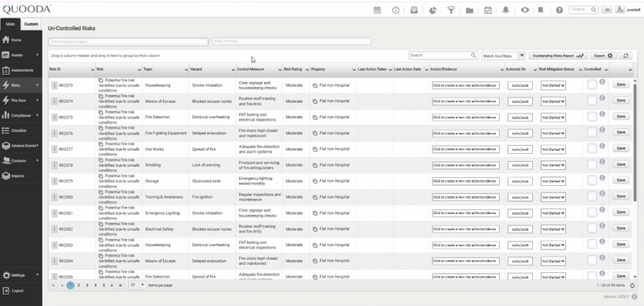Save the RK2573 row

point(621,85)
